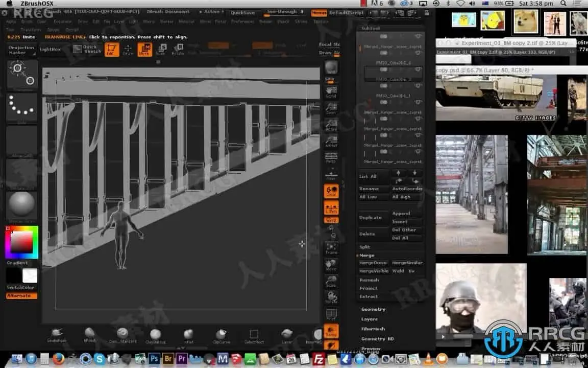588x368 pixels.
Task: Select the Inflat brush
Action: tap(188, 335)
